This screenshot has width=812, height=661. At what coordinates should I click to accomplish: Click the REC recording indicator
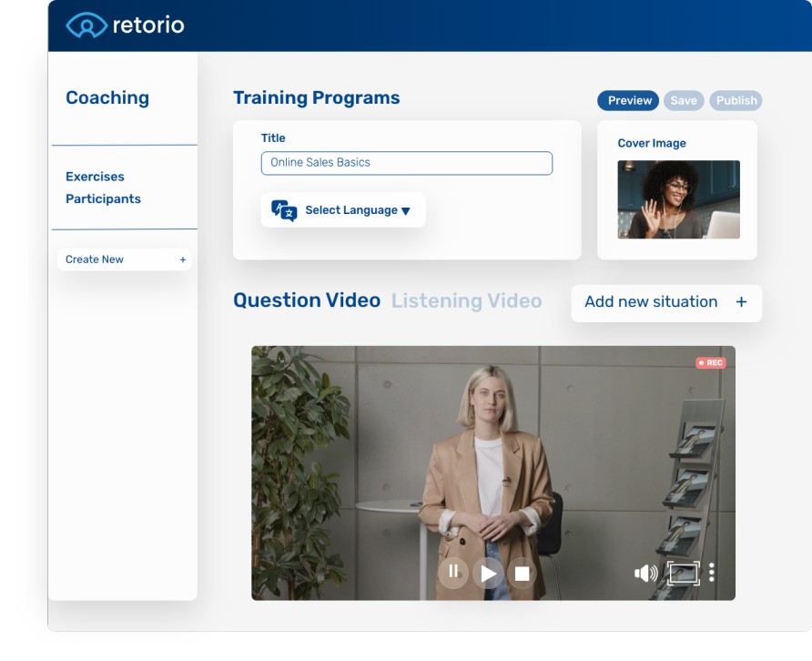coord(710,362)
